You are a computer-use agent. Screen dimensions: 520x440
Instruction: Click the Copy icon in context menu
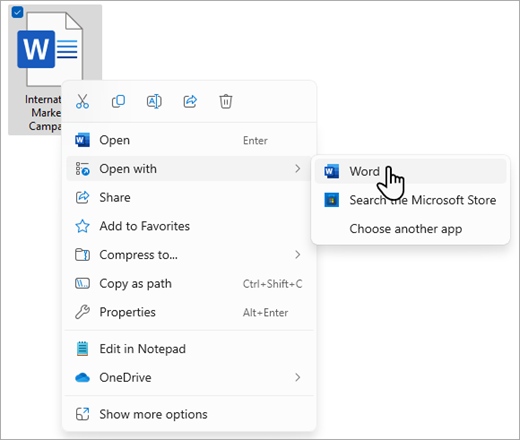(x=118, y=101)
